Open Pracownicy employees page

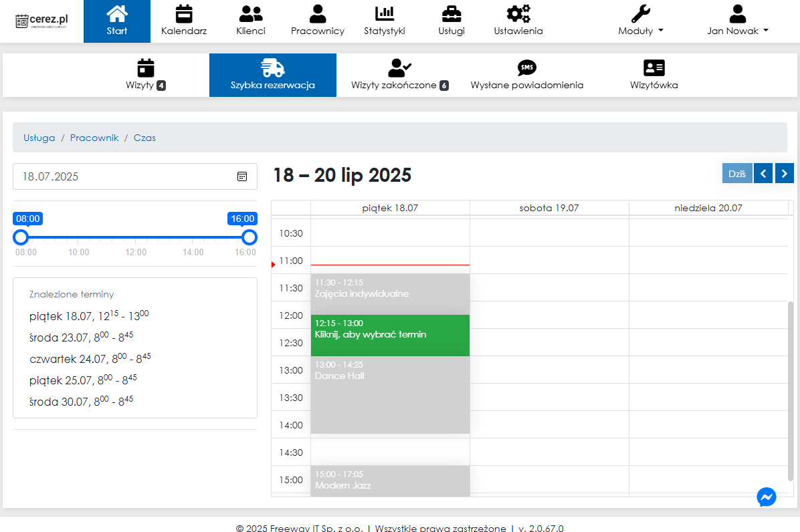318,14
